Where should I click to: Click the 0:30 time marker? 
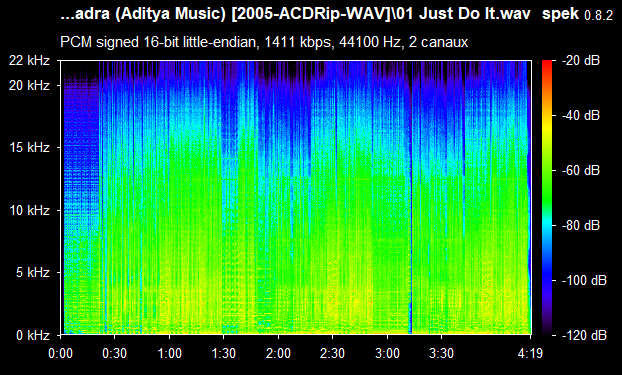point(115,353)
